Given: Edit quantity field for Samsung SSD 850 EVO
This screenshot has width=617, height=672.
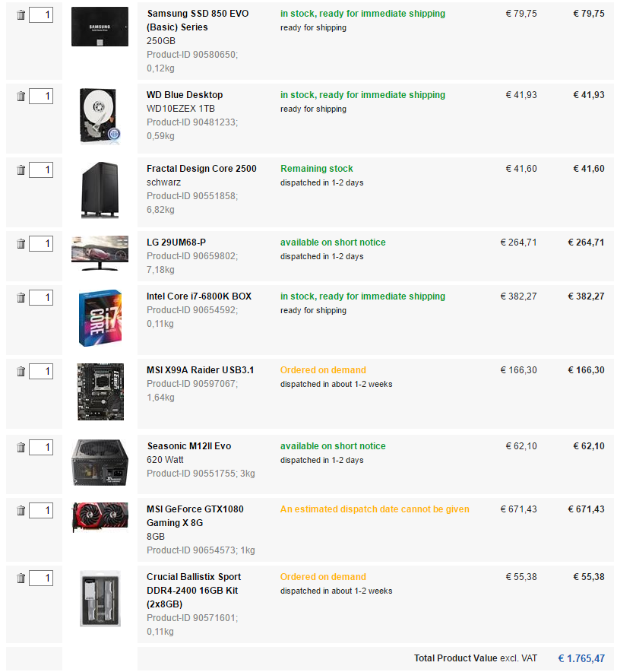Looking at the screenshot, I should point(41,15).
